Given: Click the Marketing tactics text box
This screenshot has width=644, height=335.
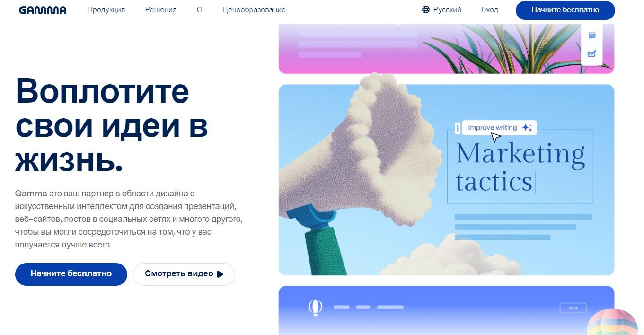Looking at the screenshot, I should coord(520,167).
